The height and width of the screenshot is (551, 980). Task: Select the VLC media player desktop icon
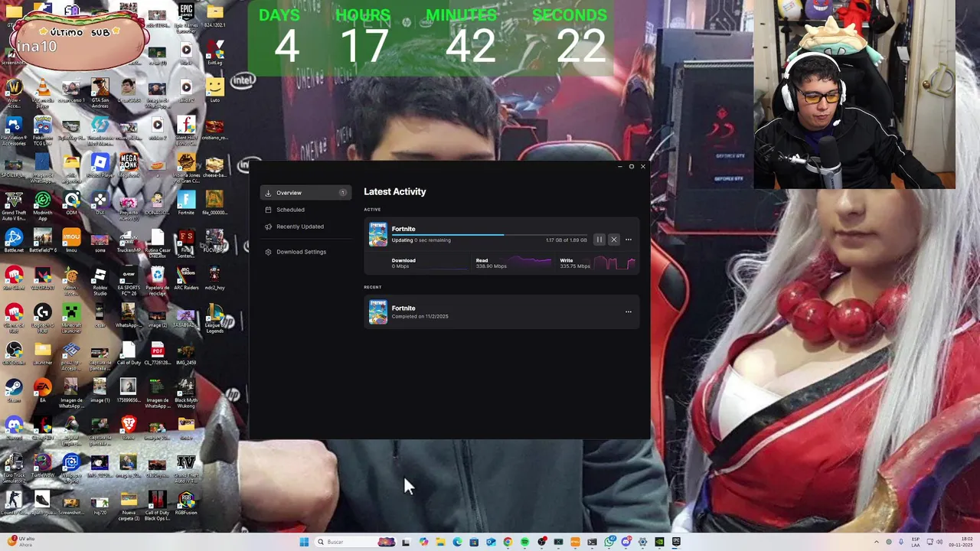(43, 93)
